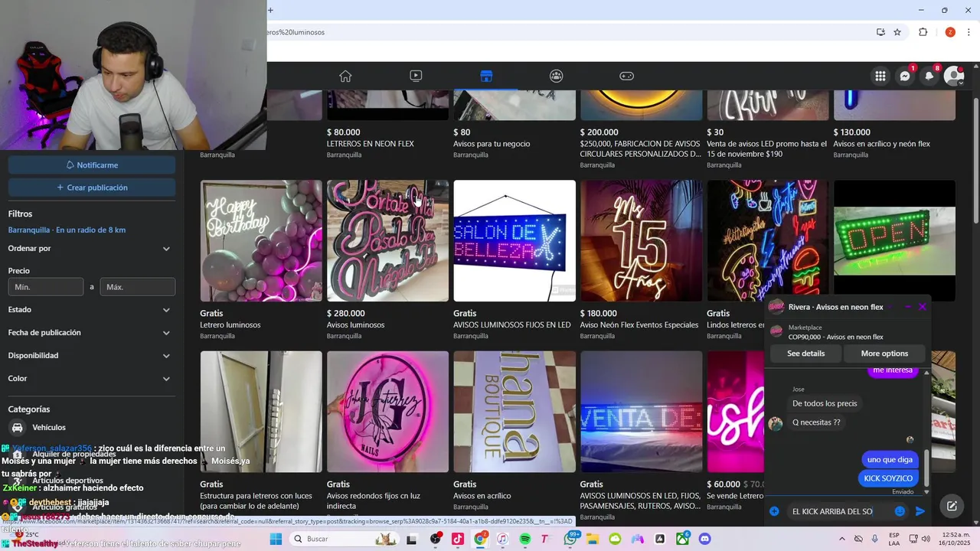Minimize the Rivera chat window
The image size is (980, 551).
(908, 307)
